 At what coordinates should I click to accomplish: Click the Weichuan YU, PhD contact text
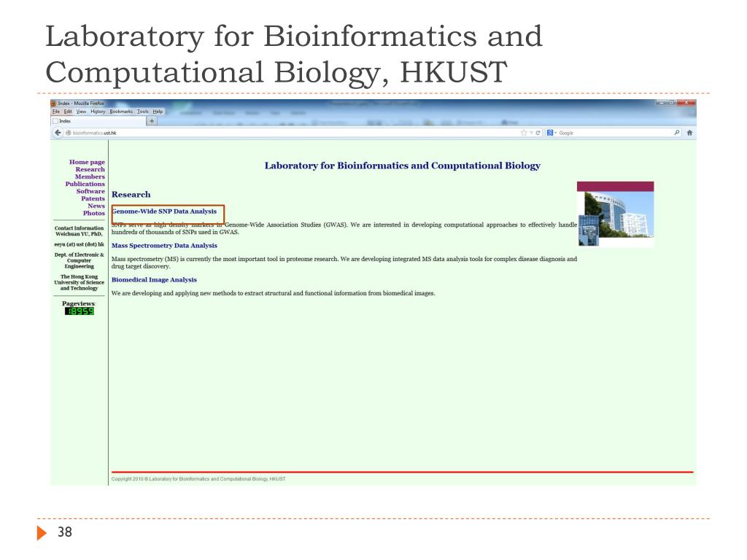click(x=79, y=234)
